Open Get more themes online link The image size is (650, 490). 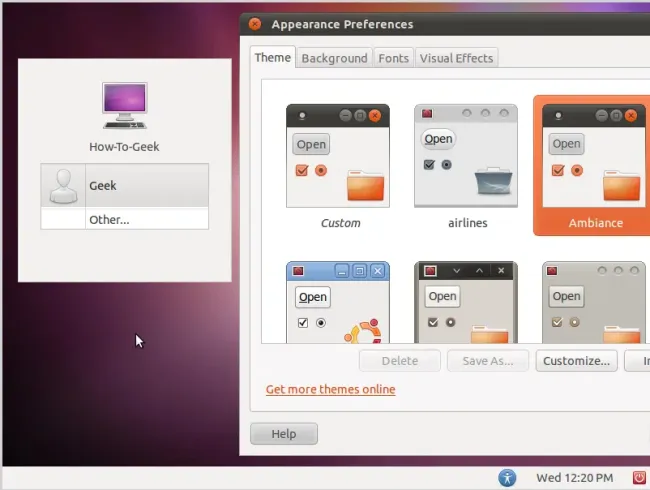(x=330, y=389)
